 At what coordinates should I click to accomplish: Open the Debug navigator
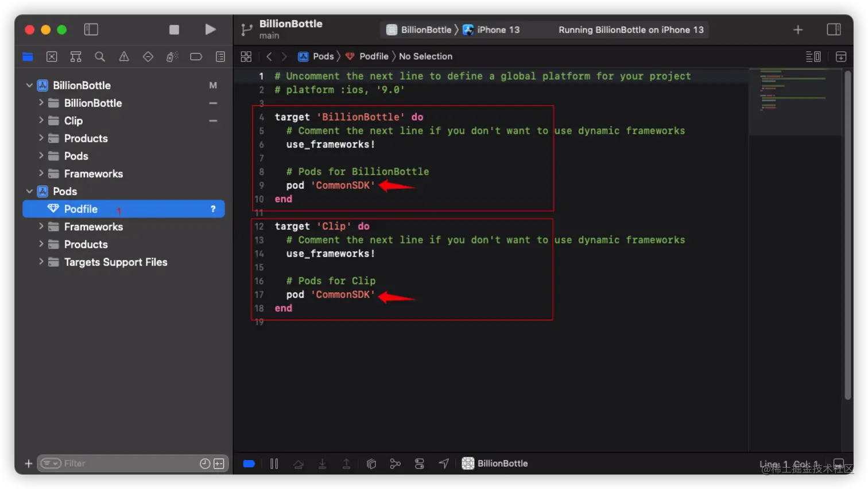(172, 56)
